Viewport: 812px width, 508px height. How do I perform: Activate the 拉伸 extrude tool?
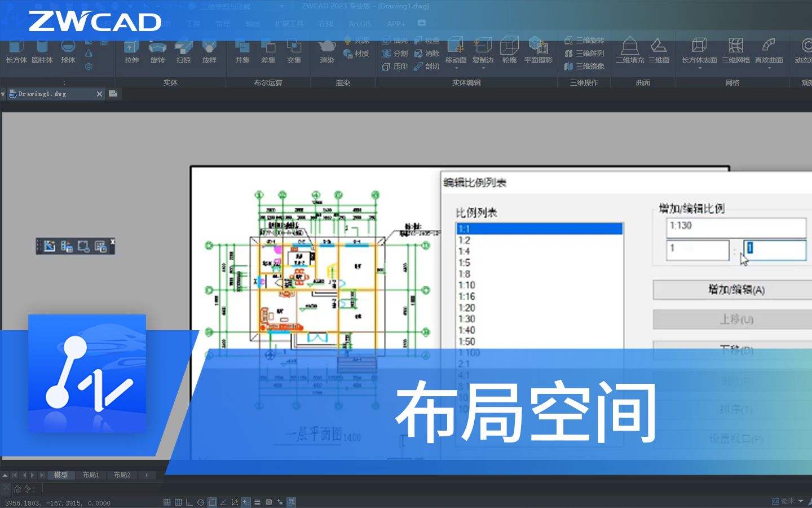pos(131,51)
